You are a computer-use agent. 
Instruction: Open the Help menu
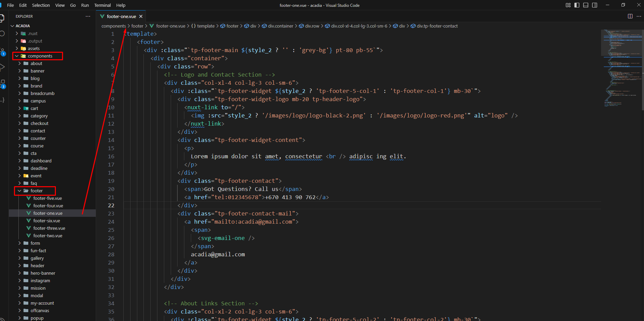click(x=121, y=5)
